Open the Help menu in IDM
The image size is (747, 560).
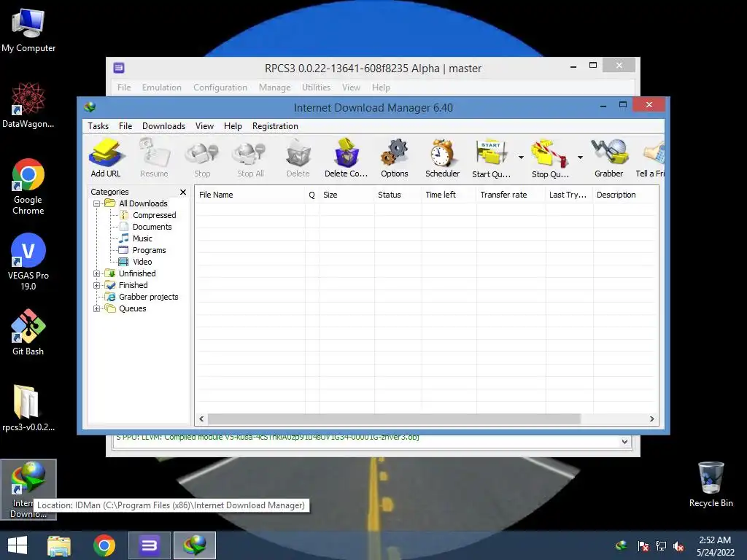[x=233, y=126]
